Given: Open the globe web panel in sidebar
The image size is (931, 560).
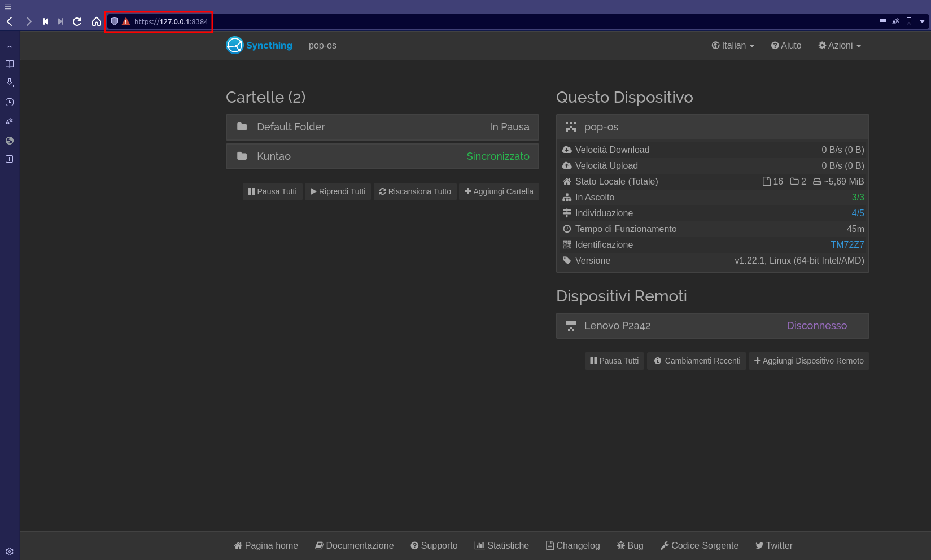Looking at the screenshot, I should tap(10, 141).
